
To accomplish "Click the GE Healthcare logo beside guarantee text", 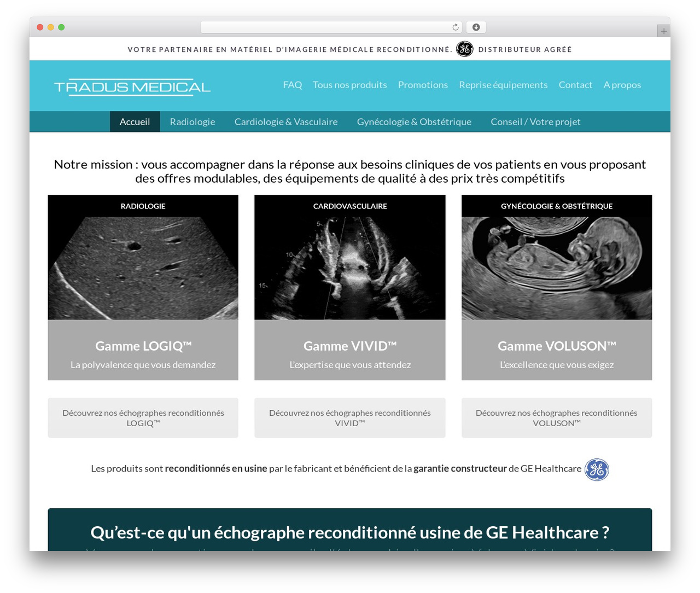I will 597,469.
